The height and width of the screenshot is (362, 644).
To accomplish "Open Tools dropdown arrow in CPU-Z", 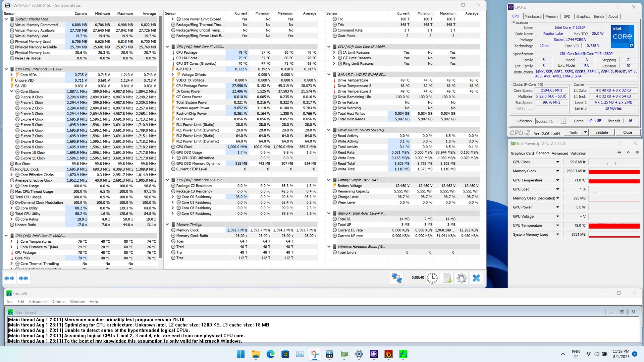I will (585, 132).
